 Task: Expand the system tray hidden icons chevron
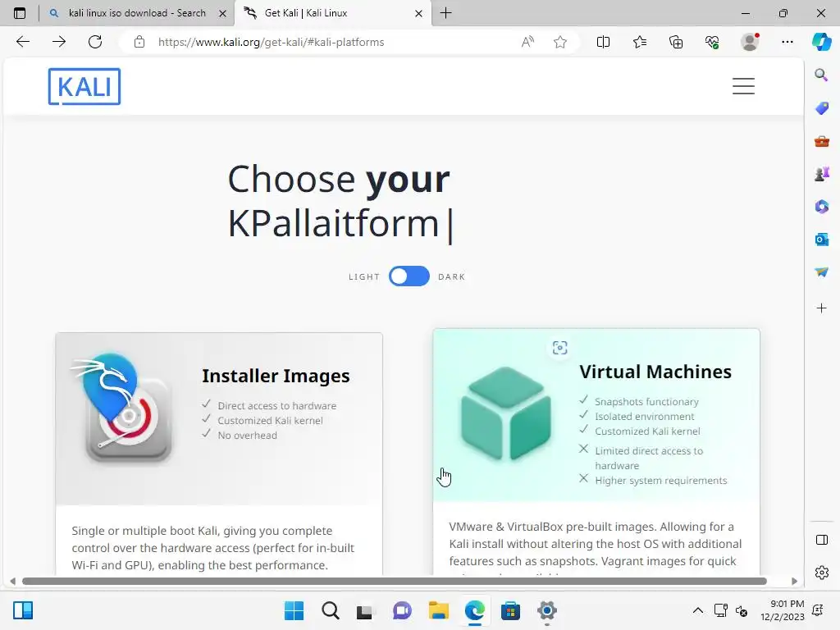pyautogui.click(x=697, y=610)
